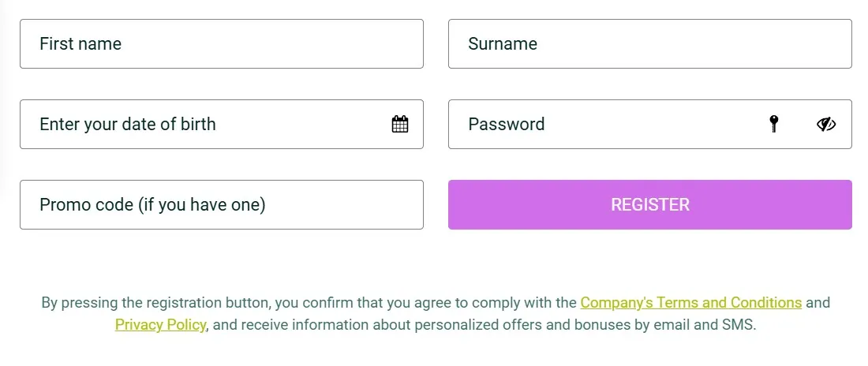Viewport: 868px width, 366px height.
Task: View the Privacy Policy page
Action: (x=160, y=325)
